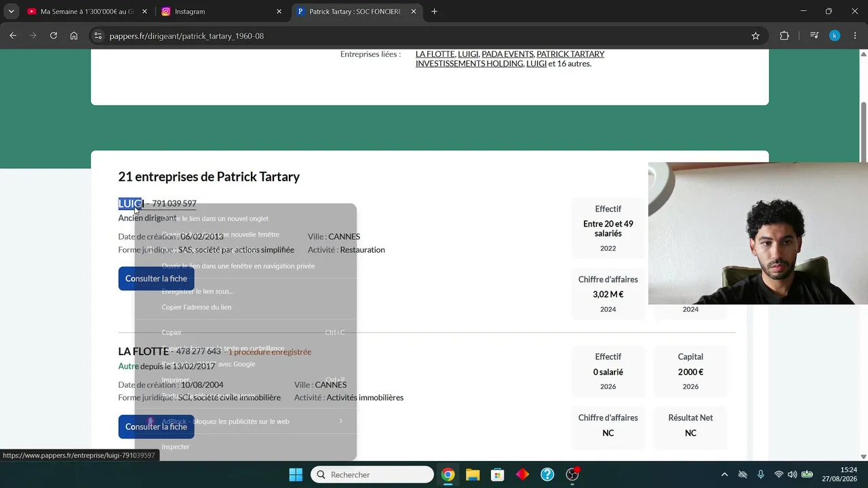Open the Chrome profile avatar
This screenshot has height=488, width=868.
(x=835, y=36)
